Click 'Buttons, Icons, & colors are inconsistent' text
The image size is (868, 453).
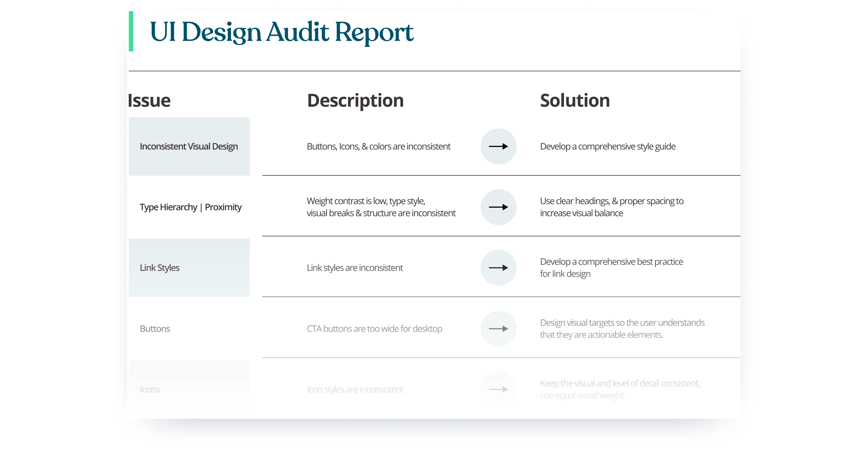coord(378,146)
